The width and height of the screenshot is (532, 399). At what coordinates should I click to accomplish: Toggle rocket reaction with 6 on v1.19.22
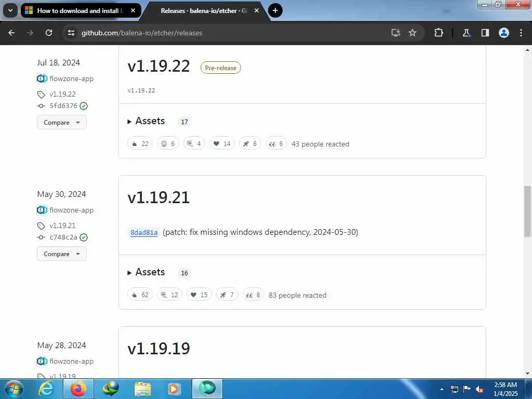(x=250, y=143)
